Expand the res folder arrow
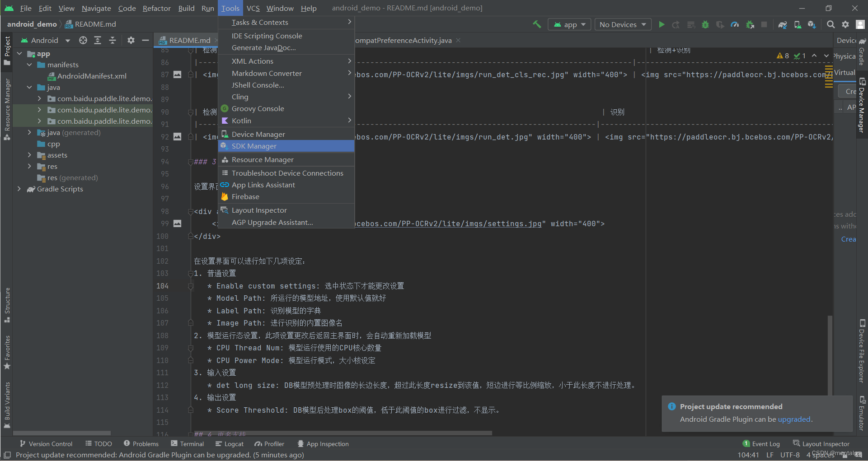This screenshot has height=461, width=868. [29, 167]
